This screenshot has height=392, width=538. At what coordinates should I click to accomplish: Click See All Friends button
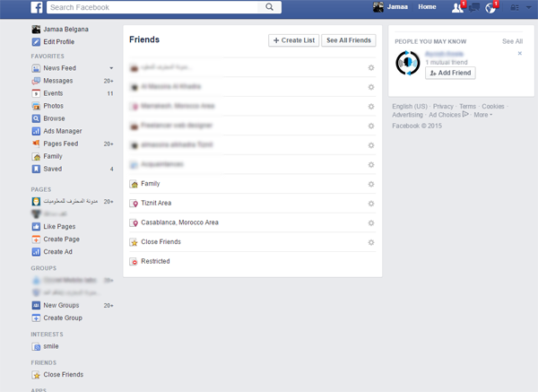(x=349, y=40)
